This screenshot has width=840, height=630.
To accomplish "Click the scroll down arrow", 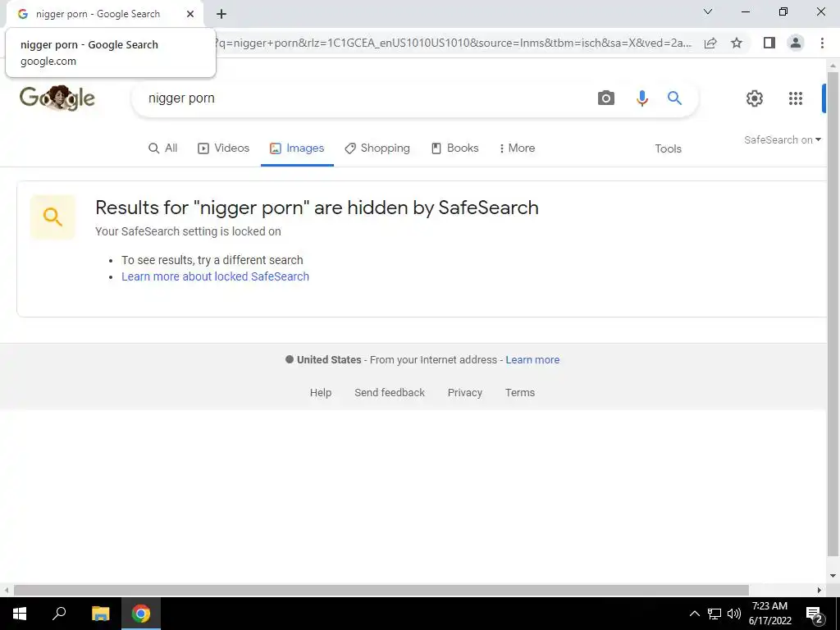I will pyautogui.click(x=833, y=576).
